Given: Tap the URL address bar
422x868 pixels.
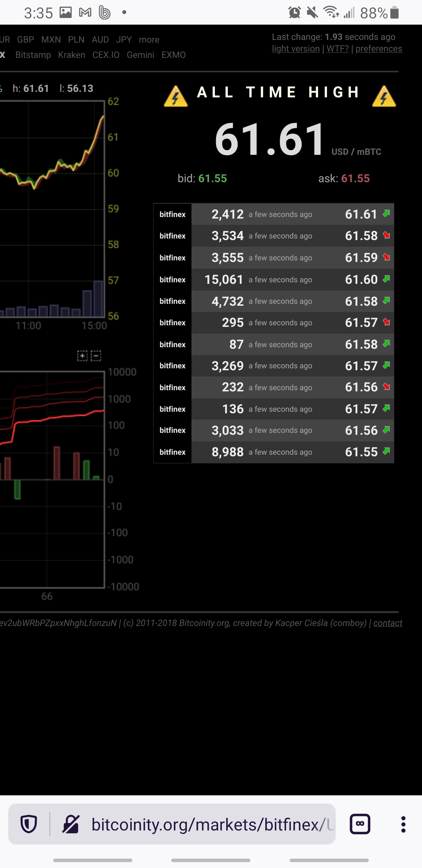Looking at the screenshot, I should [x=172, y=824].
